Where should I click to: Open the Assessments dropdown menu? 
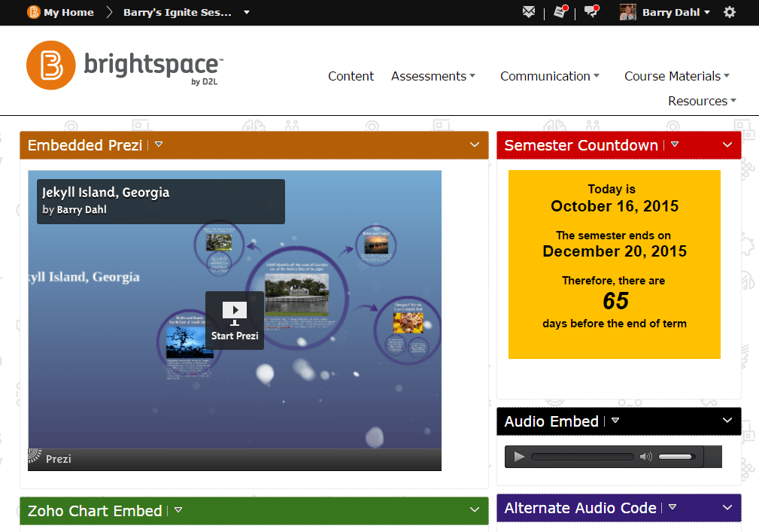point(433,76)
